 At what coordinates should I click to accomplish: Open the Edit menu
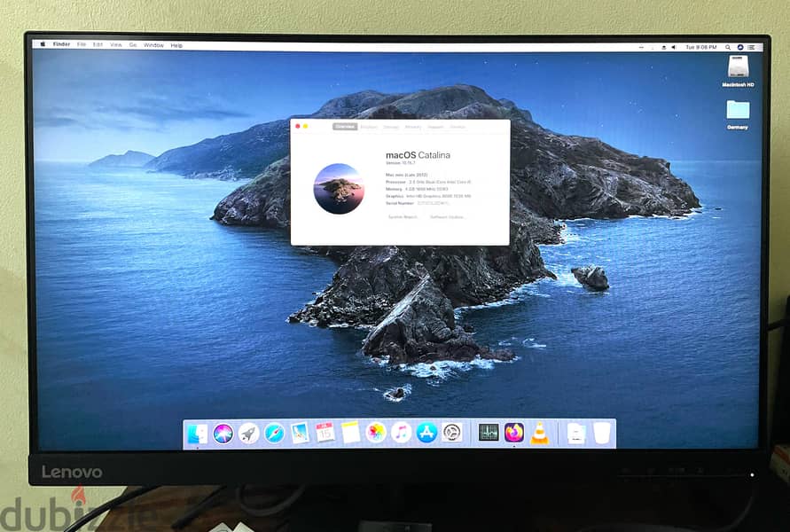(x=98, y=45)
